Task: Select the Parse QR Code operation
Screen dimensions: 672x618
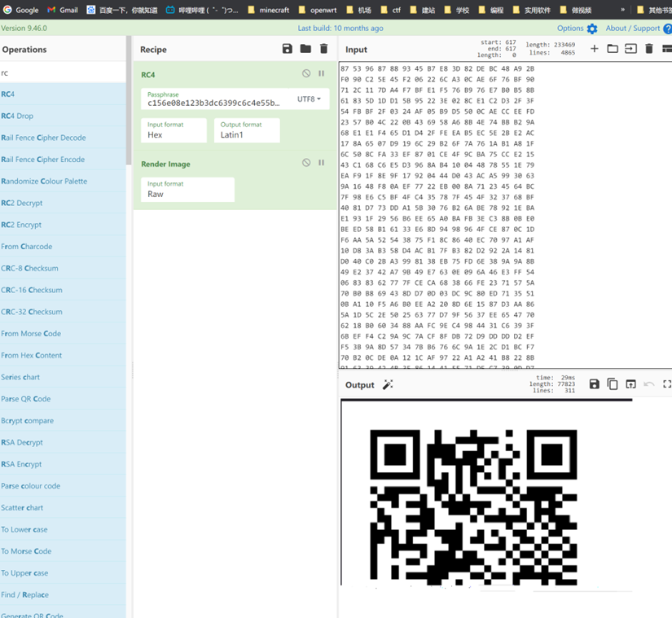Action: 63,399
